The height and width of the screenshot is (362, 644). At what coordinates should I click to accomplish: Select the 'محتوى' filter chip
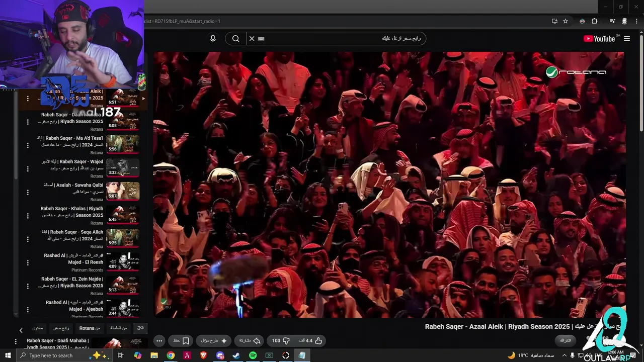click(x=38, y=328)
